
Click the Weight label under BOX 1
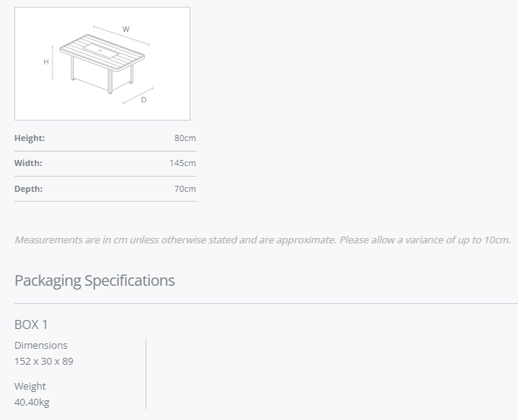coord(30,386)
